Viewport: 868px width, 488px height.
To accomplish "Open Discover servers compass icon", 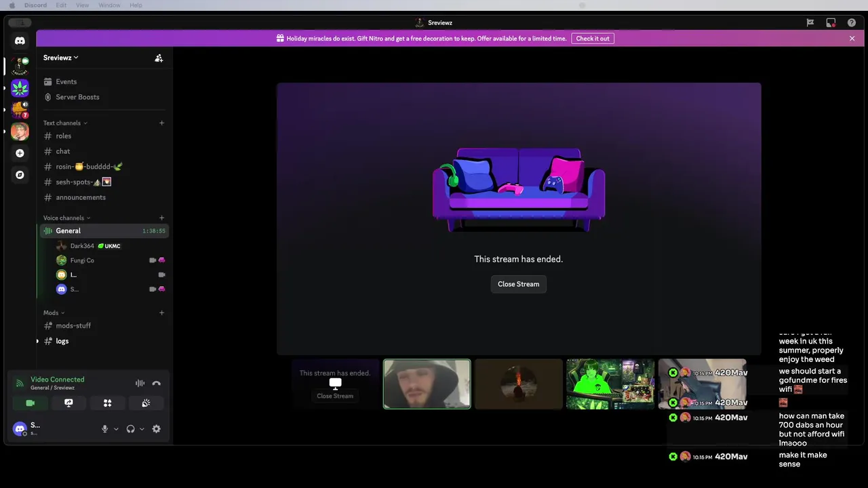I will pyautogui.click(x=20, y=175).
